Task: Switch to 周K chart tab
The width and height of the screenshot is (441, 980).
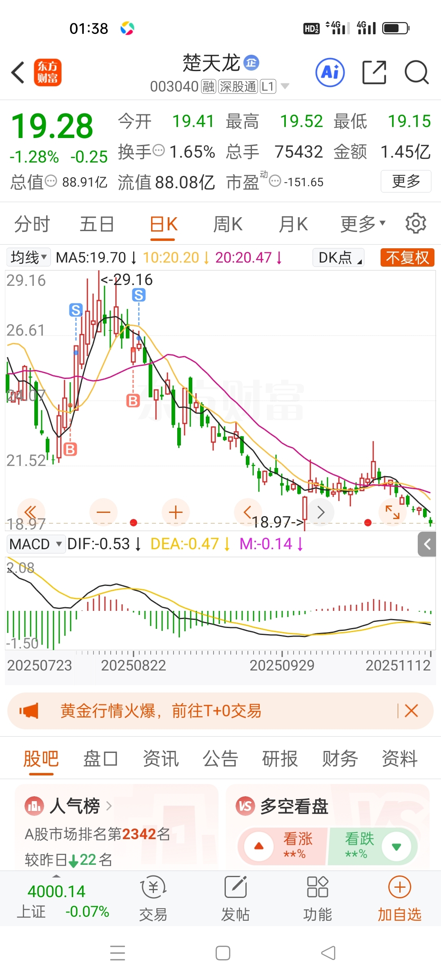Action: (x=228, y=224)
